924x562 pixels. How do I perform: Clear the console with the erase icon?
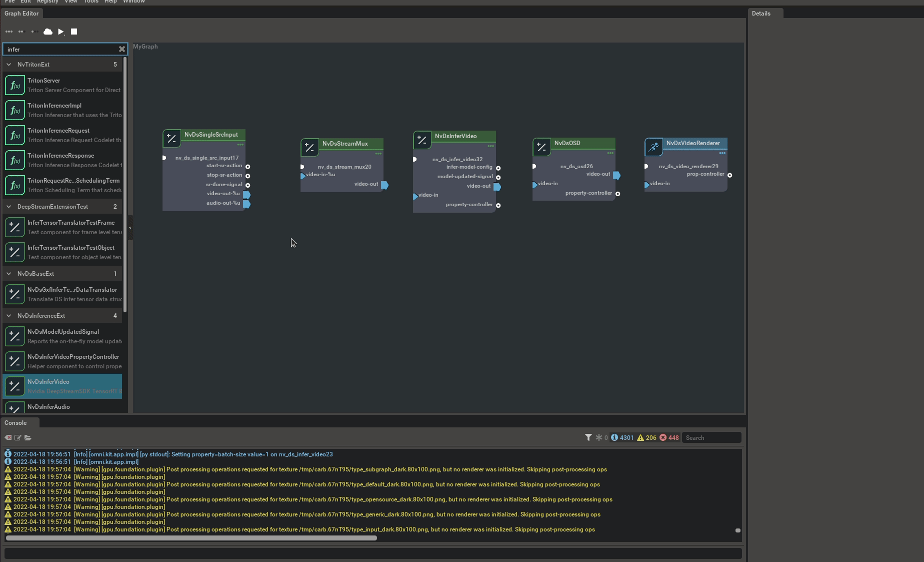8,438
